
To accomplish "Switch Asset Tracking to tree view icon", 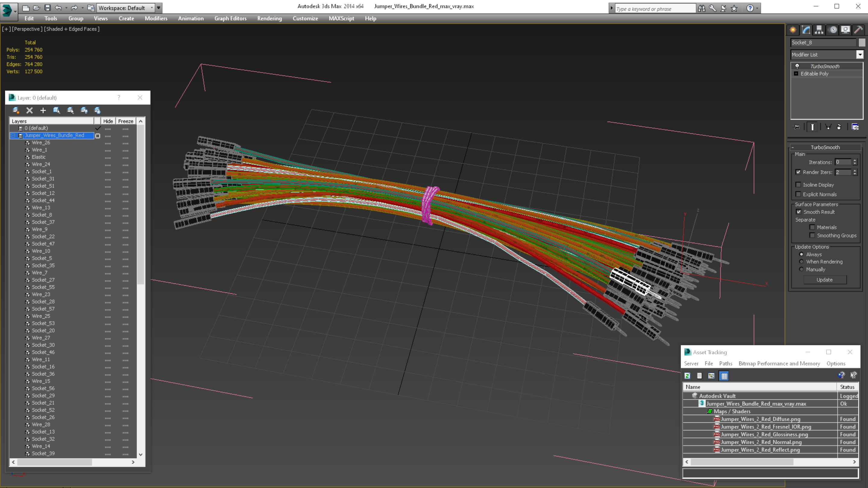I will coord(711,376).
